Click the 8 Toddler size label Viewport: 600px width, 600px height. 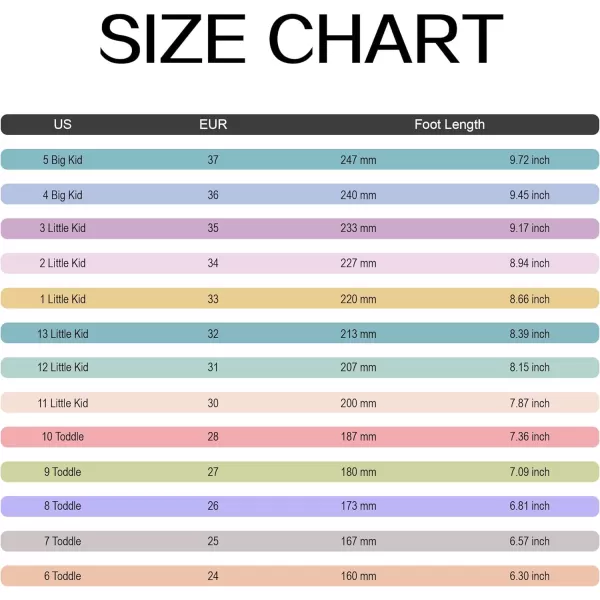tap(63, 507)
